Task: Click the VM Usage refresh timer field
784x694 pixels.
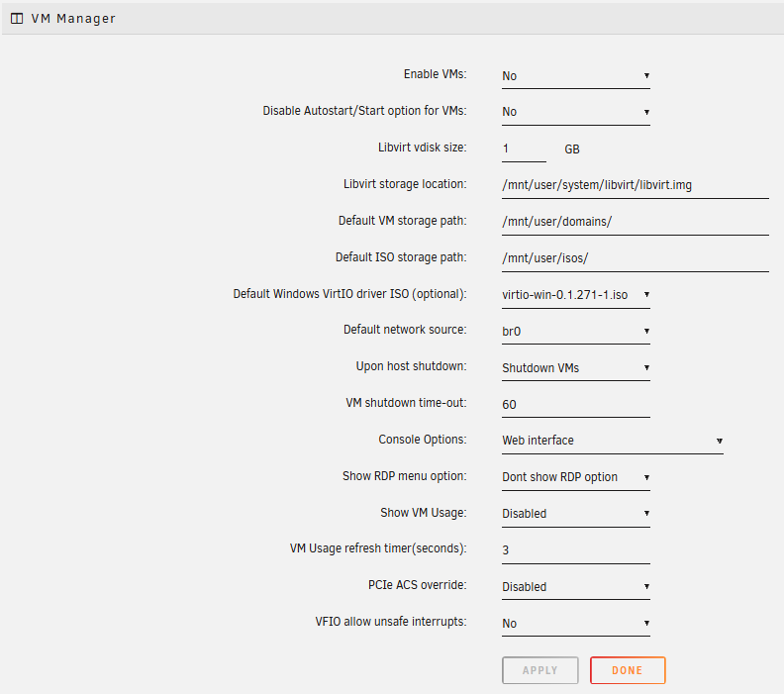Action: [575, 550]
